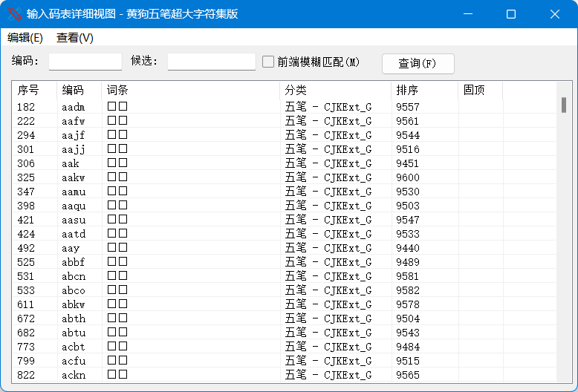Image resolution: width=578 pixels, height=392 pixels.
Task: Click the 词条 column header
Action: click(190, 90)
